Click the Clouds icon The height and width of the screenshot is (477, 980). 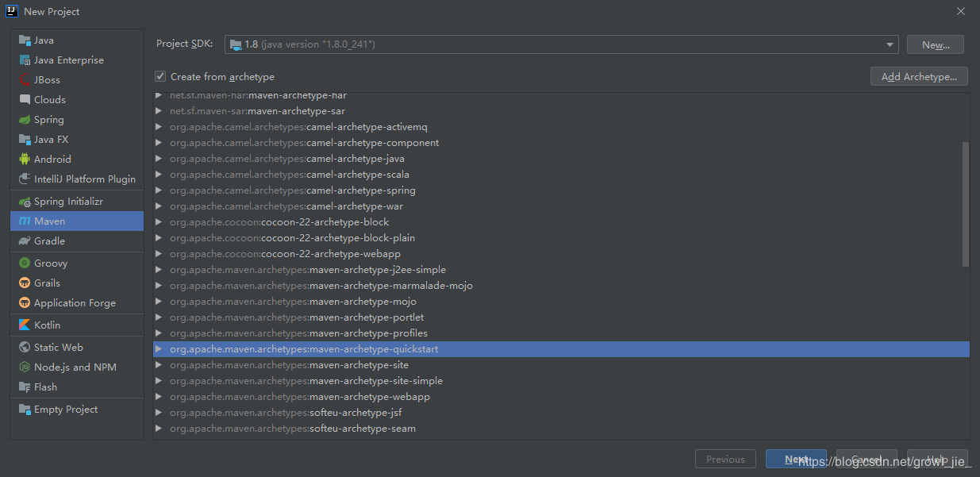[24, 100]
